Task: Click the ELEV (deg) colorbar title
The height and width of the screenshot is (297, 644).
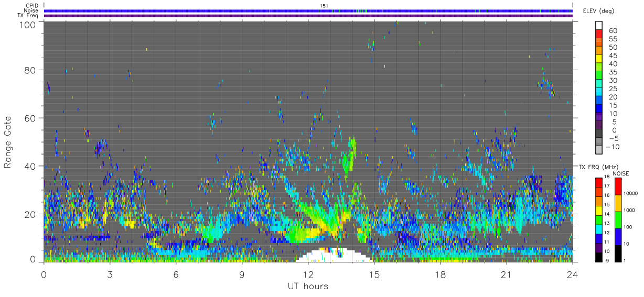Action: coord(600,10)
